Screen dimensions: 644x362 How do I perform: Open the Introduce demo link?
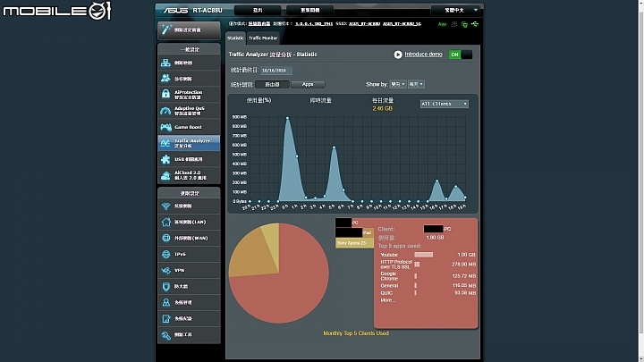(x=423, y=55)
